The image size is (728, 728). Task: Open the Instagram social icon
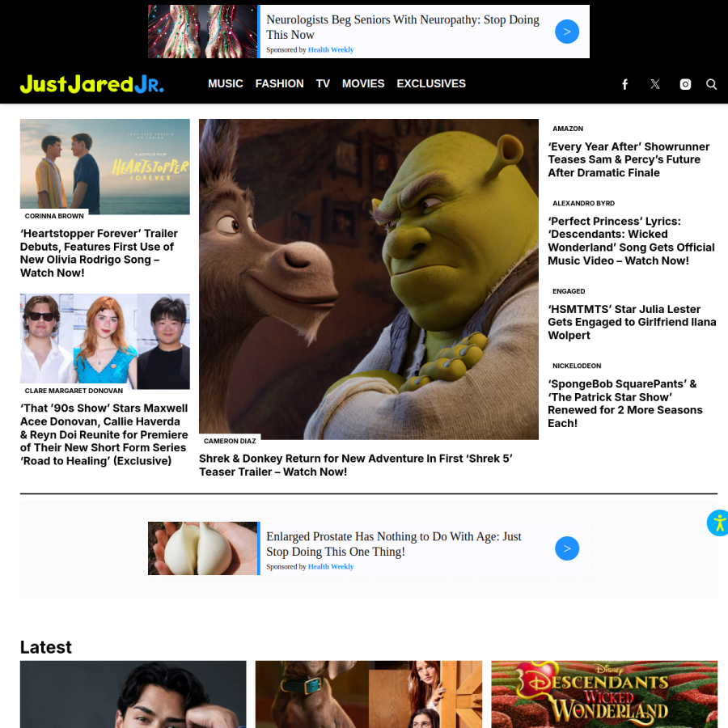click(685, 84)
